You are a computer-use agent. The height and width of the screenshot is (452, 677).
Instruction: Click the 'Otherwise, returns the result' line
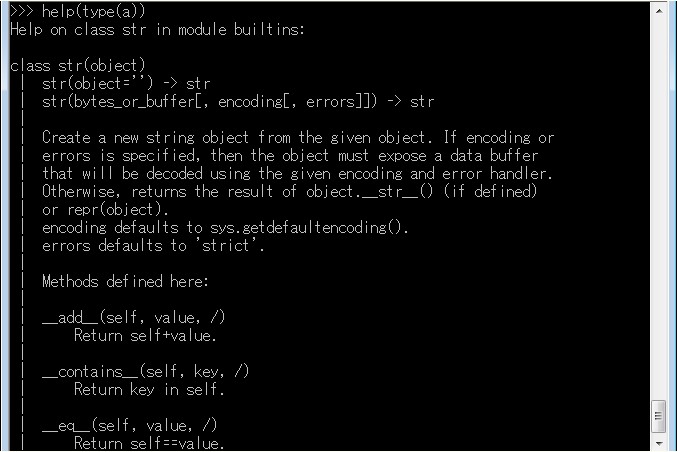[x=289, y=191]
